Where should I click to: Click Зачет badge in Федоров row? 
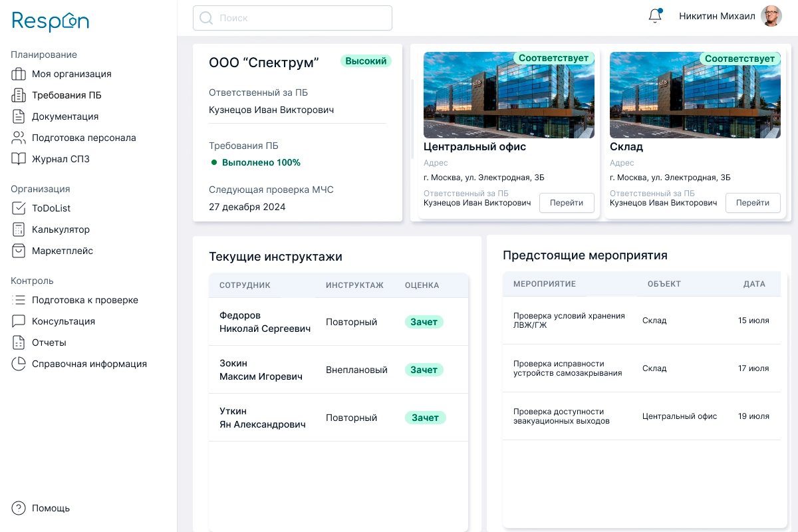[x=424, y=322]
